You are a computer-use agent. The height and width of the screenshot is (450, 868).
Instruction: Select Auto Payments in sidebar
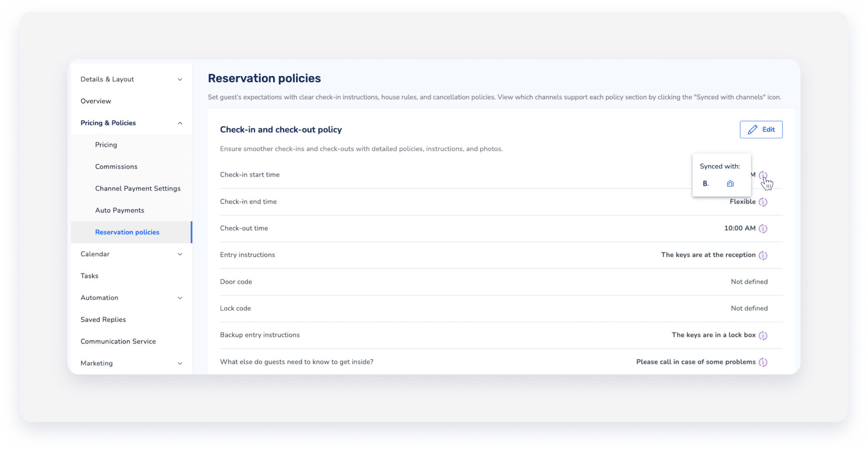tap(119, 211)
